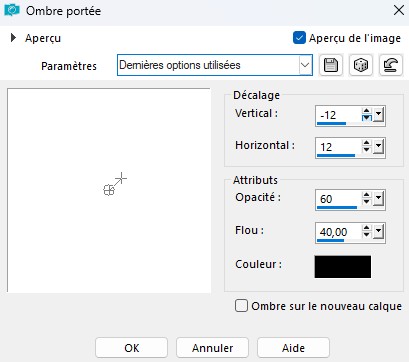Decrease Flou value with down arrow
This screenshot has width=409, height=362.
(x=367, y=235)
